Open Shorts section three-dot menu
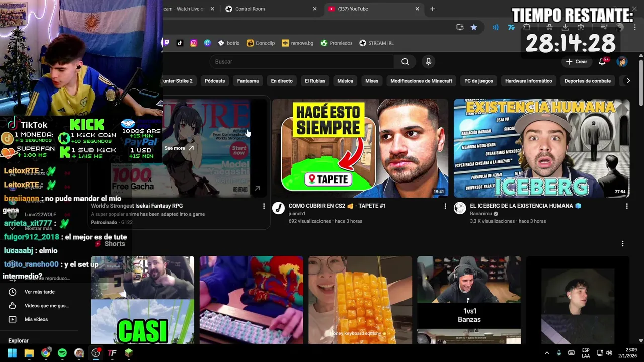The width and height of the screenshot is (644, 362). (x=622, y=244)
